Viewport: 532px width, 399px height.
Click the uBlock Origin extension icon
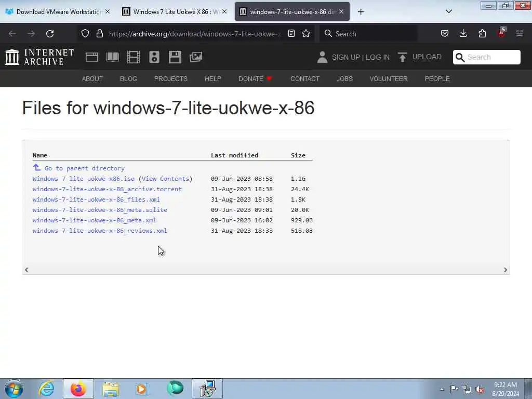pos(501,33)
